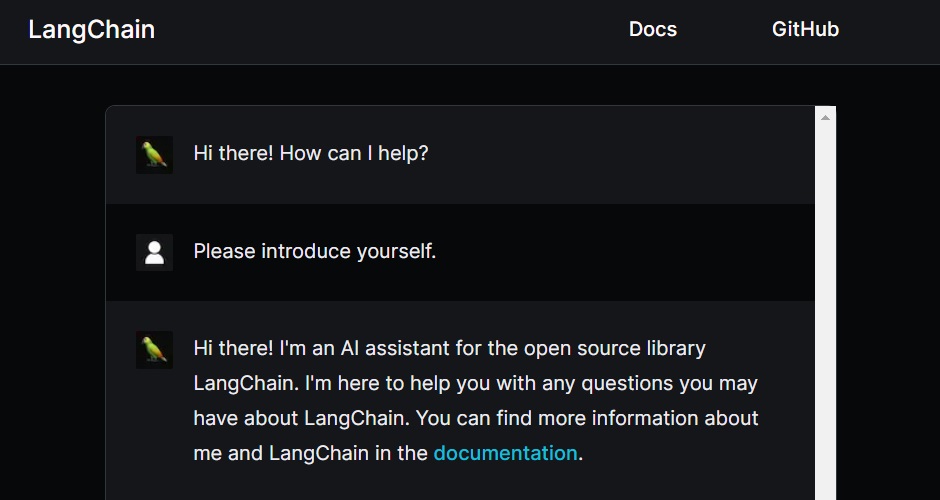The height and width of the screenshot is (500, 940).
Task: Select the 'Please introduce yourself.' user message
Action: pyautogui.click(x=314, y=252)
